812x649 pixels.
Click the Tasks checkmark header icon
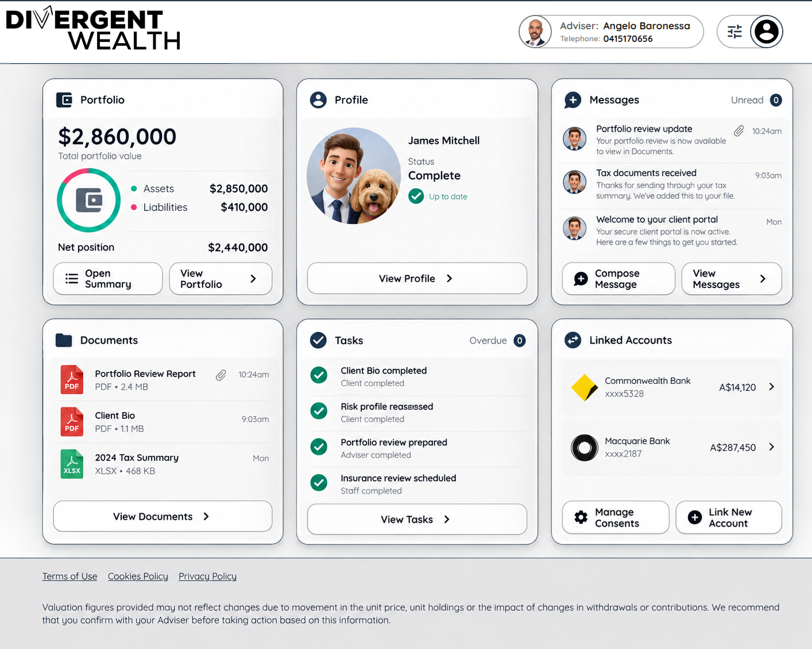pos(318,340)
